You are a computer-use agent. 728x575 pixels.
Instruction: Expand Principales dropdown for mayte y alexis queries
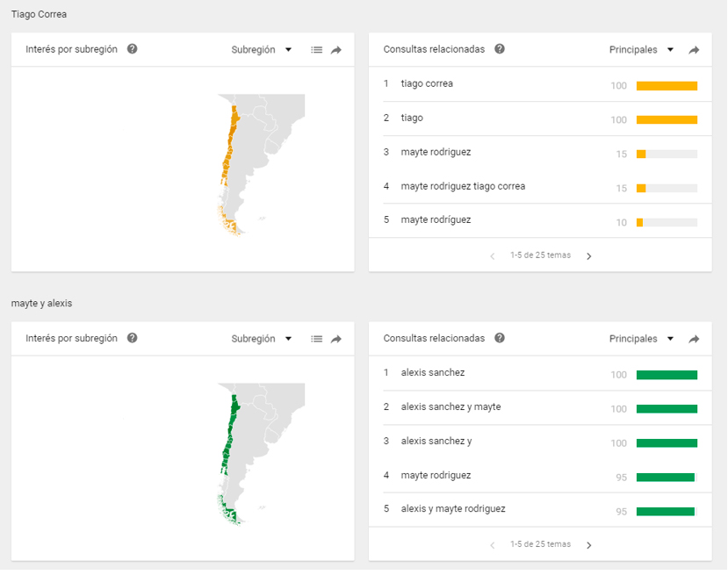641,339
